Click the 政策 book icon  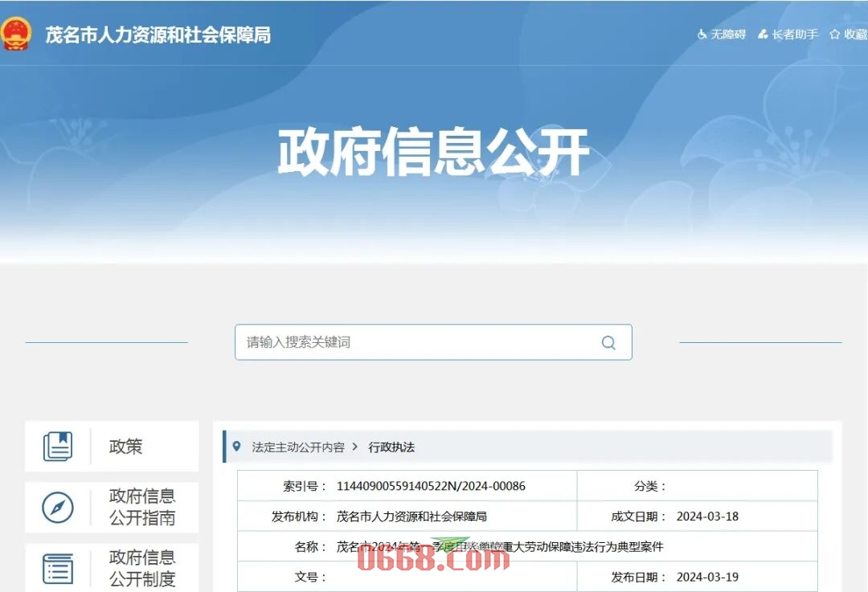tap(58, 447)
